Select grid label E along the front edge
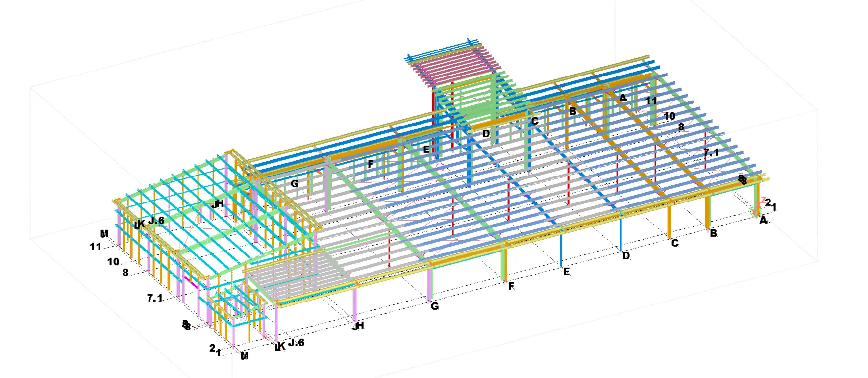 point(567,272)
